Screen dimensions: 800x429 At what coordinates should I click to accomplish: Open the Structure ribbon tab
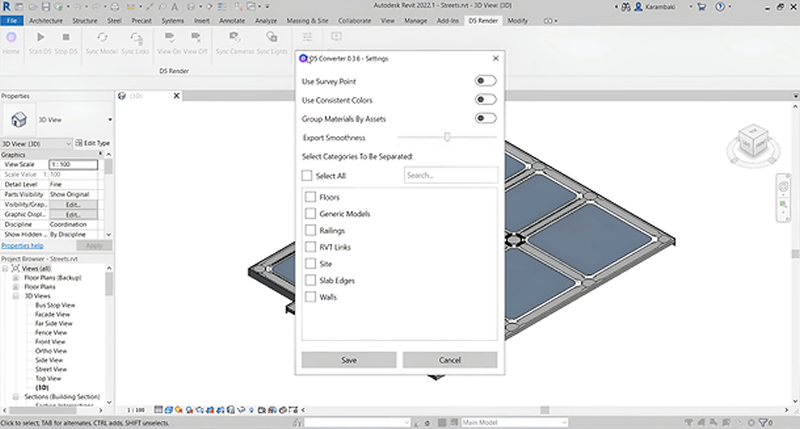[x=85, y=21]
